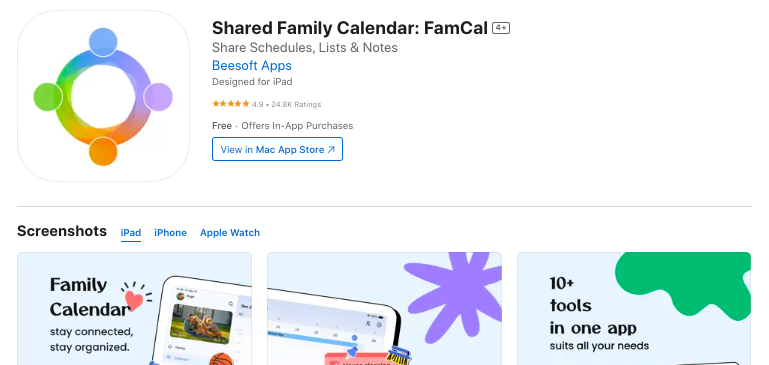Click the blue pushpin on the red note
The image size is (769, 365).
coord(352,352)
